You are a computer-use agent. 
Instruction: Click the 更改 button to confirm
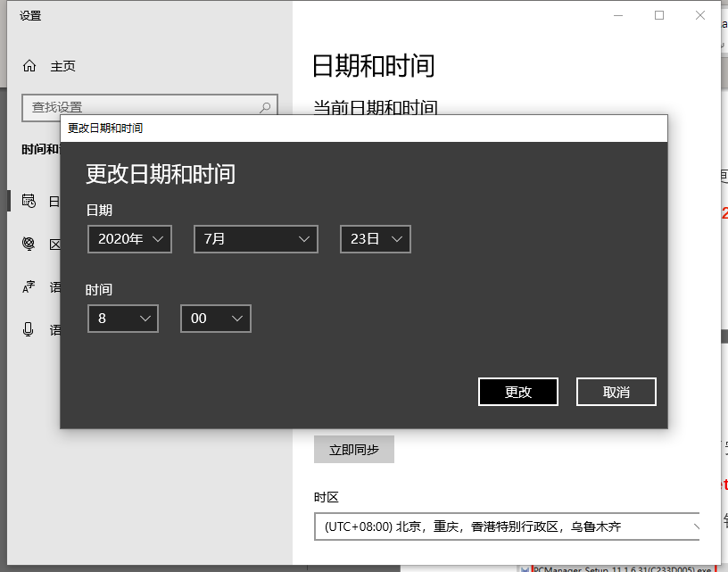(x=518, y=391)
